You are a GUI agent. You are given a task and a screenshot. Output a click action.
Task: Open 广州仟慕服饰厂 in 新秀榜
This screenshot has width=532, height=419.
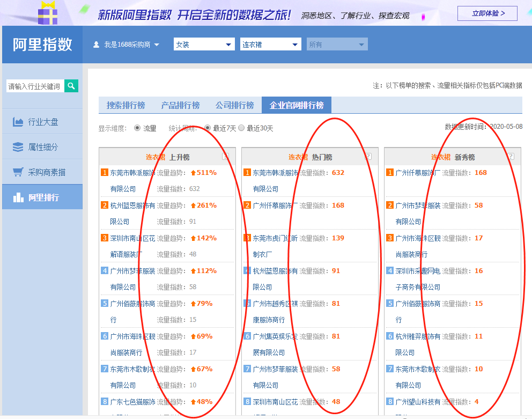pos(418,173)
